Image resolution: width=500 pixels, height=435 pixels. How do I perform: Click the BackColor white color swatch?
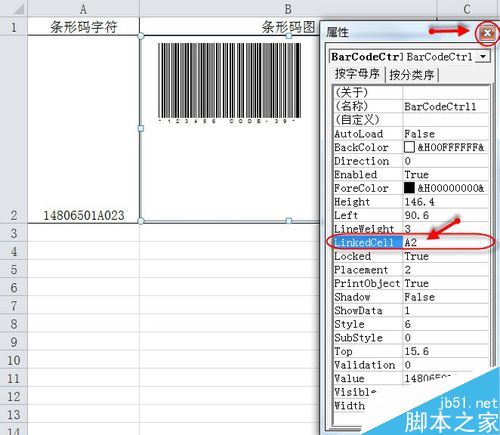pos(409,147)
